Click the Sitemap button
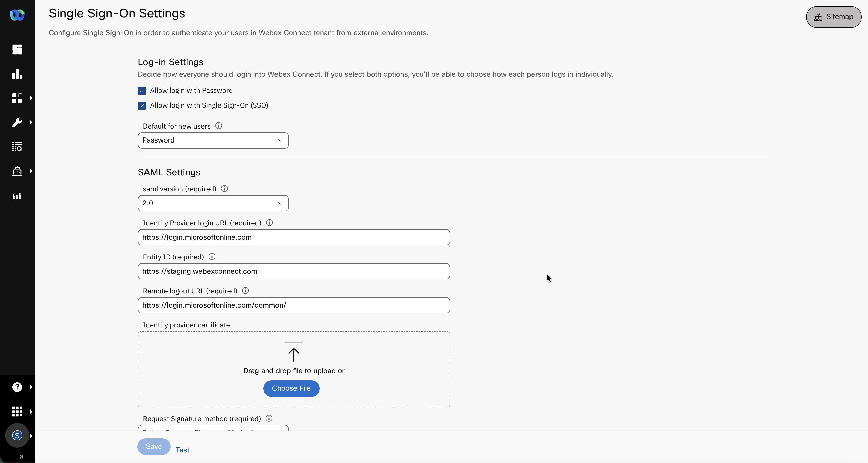 click(x=834, y=17)
